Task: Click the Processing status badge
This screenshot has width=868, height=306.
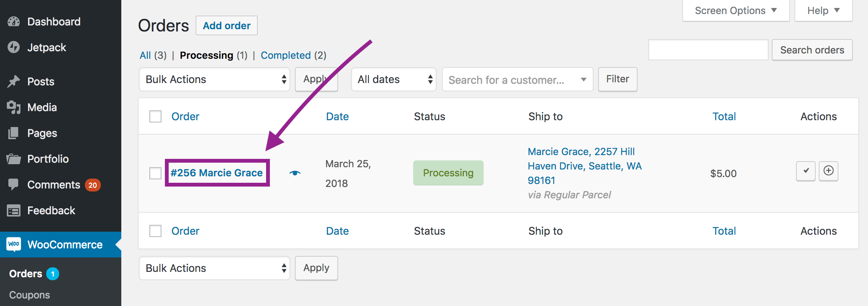Action: coord(448,173)
